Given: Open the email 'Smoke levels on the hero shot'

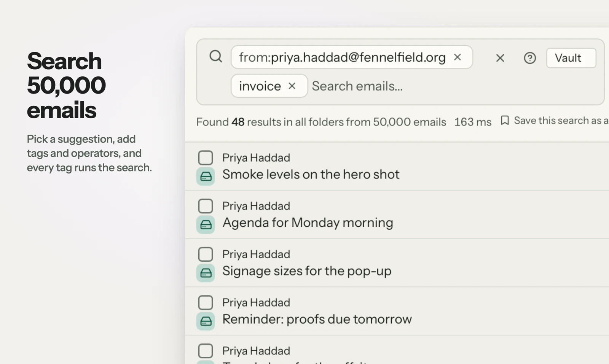Looking at the screenshot, I should coord(311,174).
